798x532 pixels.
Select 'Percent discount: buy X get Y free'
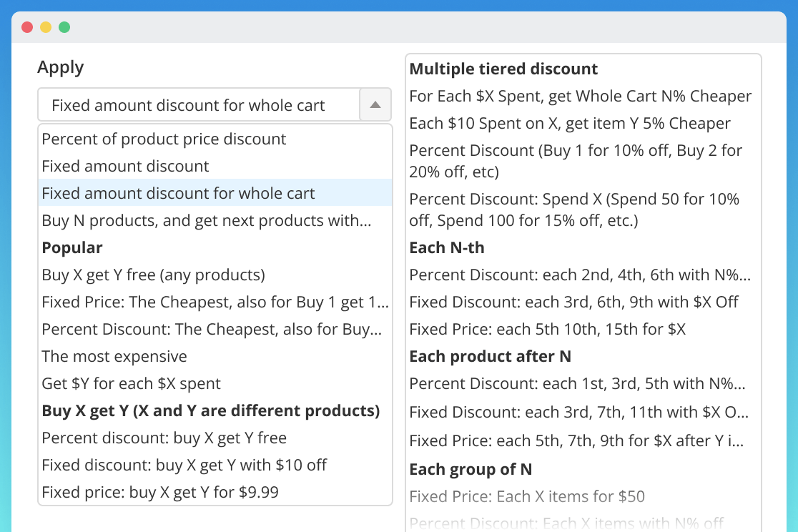pyautogui.click(x=164, y=438)
